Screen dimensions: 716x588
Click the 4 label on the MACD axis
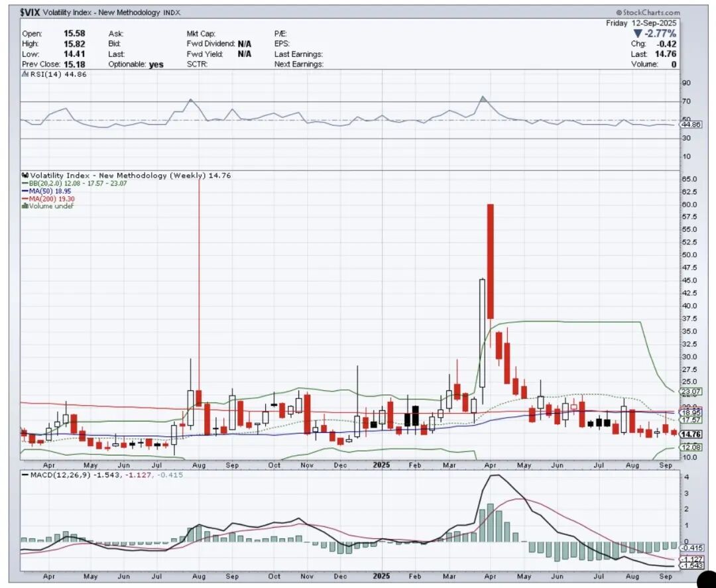(x=686, y=477)
